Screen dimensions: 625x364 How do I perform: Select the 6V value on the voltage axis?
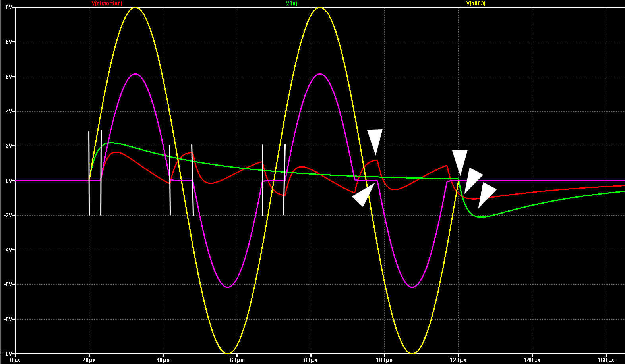pos(8,77)
